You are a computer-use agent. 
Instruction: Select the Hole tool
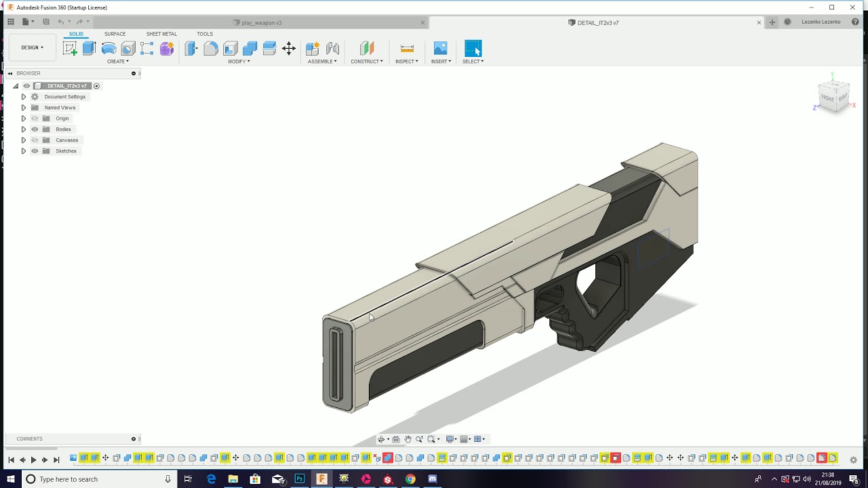(128, 48)
